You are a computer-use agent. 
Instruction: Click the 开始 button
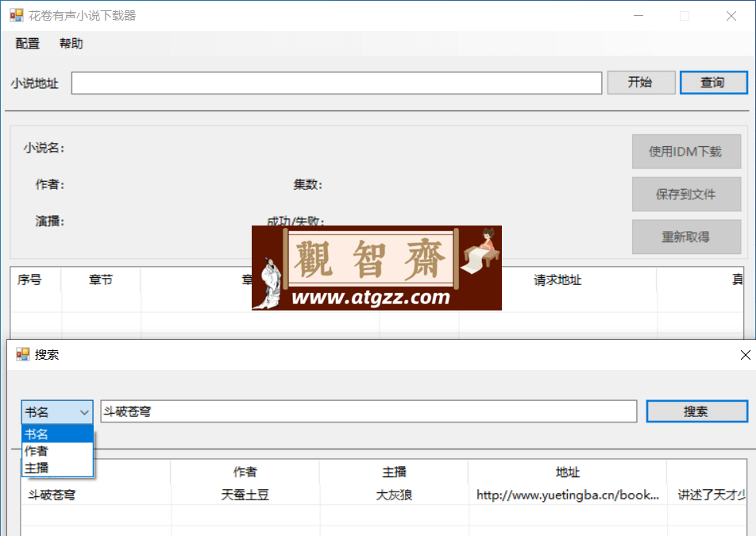coord(641,83)
